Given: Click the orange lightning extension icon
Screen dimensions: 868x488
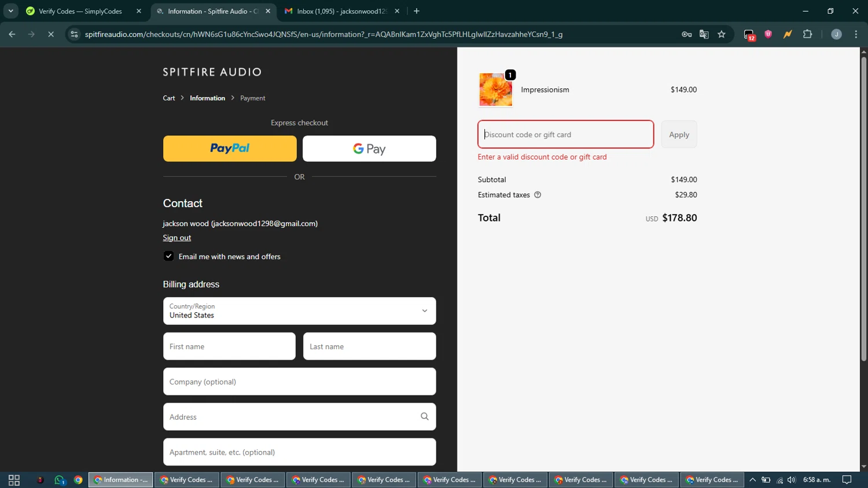Looking at the screenshot, I should coord(788,34).
